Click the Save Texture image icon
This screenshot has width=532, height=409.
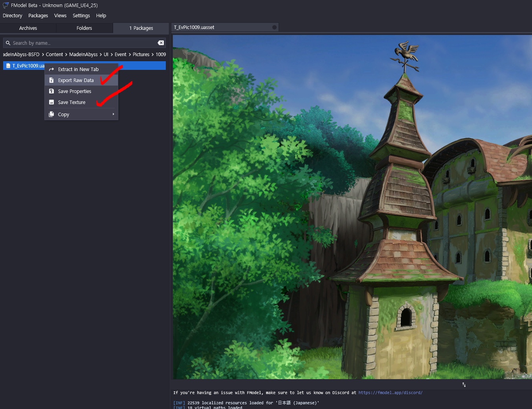51,102
